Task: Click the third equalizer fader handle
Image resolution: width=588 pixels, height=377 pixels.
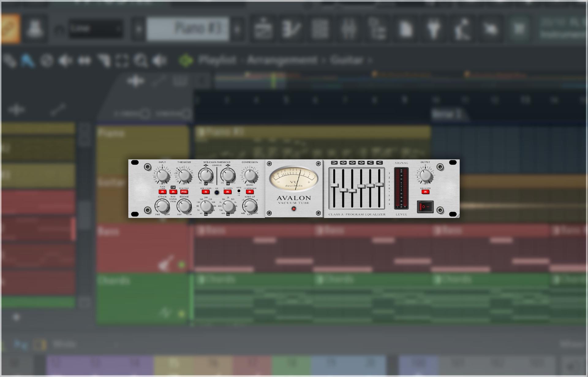Action: (x=352, y=191)
